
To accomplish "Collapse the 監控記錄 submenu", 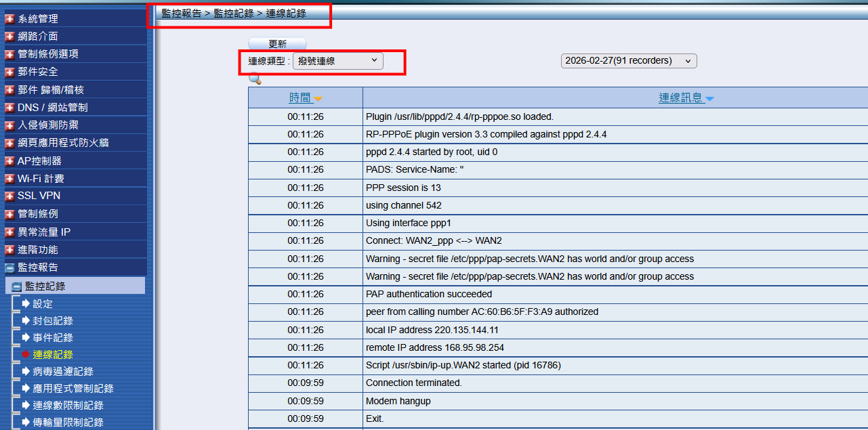I will [x=17, y=286].
